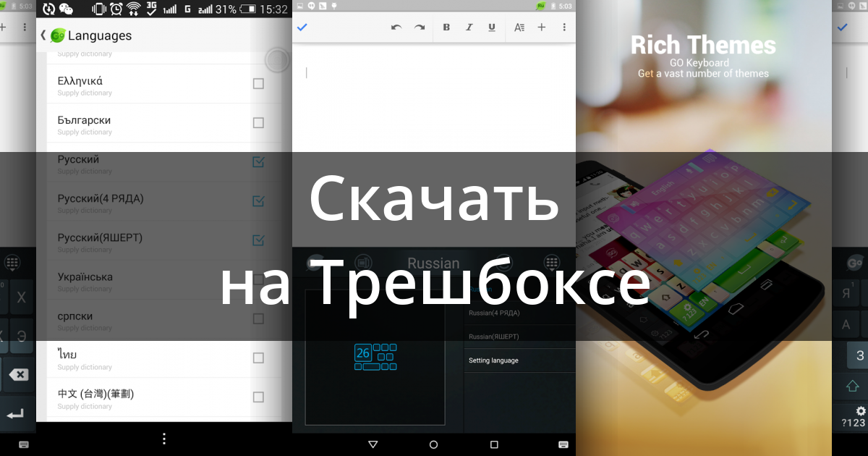
Task: Enable the српски language checkbox
Action: tap(258, 318)
